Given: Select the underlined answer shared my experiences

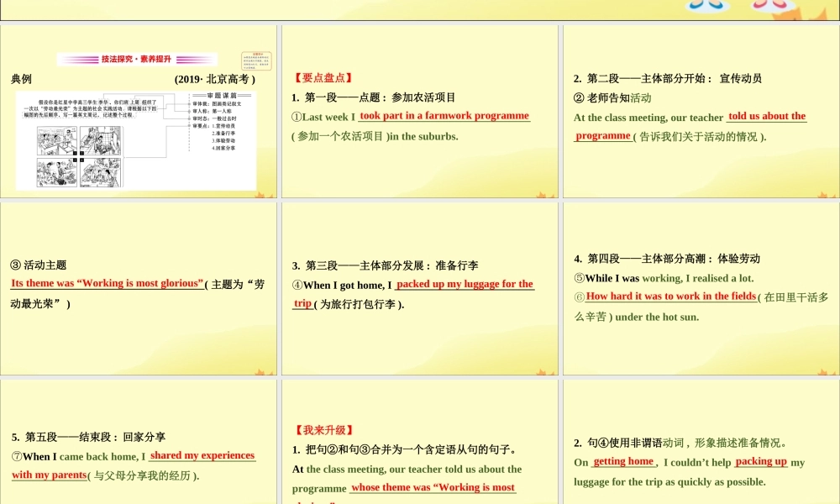Looking at the screenshot, I should click(x=202, y=455).
